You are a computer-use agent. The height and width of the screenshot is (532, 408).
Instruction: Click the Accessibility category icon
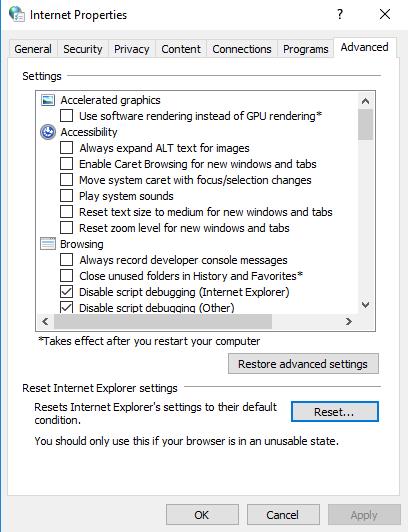pos(48,132)
